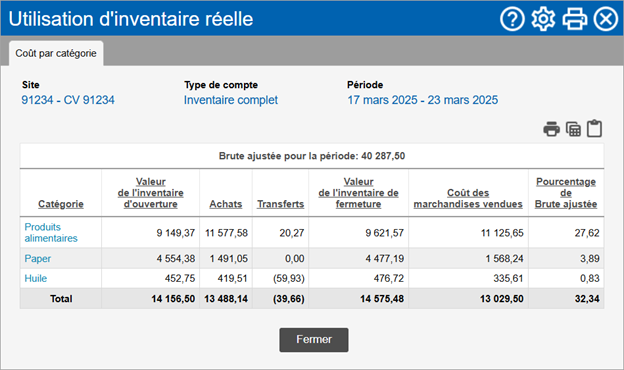This screenshot has width=624, height=370.
Task: Click transfers value 20,27
Action: [292, 233]
